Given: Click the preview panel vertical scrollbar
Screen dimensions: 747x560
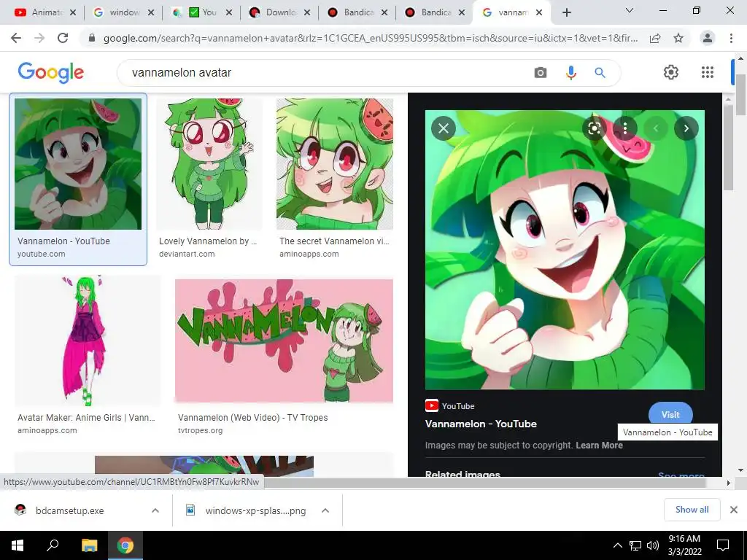Looking at the screenshot, I should pyautogui.click(x=727, y=146).
